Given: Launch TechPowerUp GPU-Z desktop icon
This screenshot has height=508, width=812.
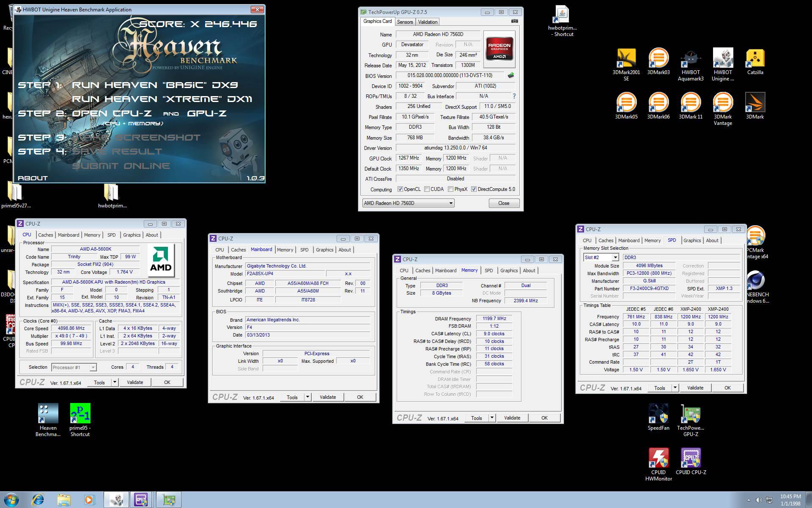Looking at the screenshot, I should point(691,420).
